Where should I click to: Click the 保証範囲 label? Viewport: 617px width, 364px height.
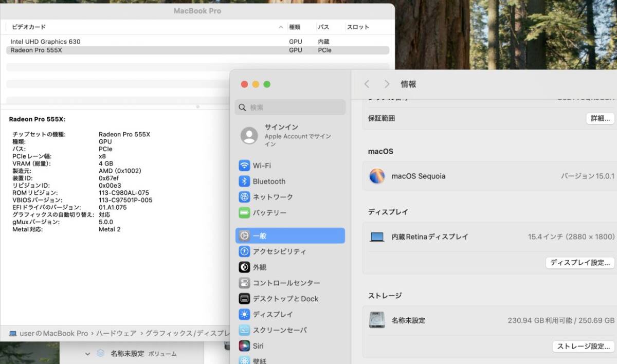[x=382, y=118]
